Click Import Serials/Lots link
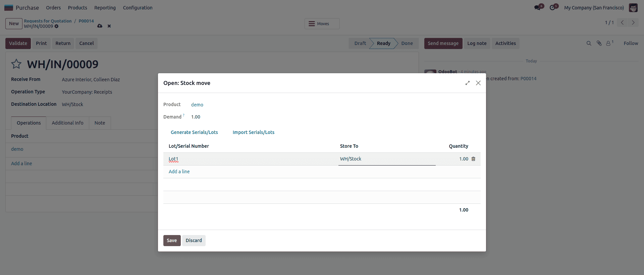The width and height of the screenshot is (644, 275). (254, 132)
